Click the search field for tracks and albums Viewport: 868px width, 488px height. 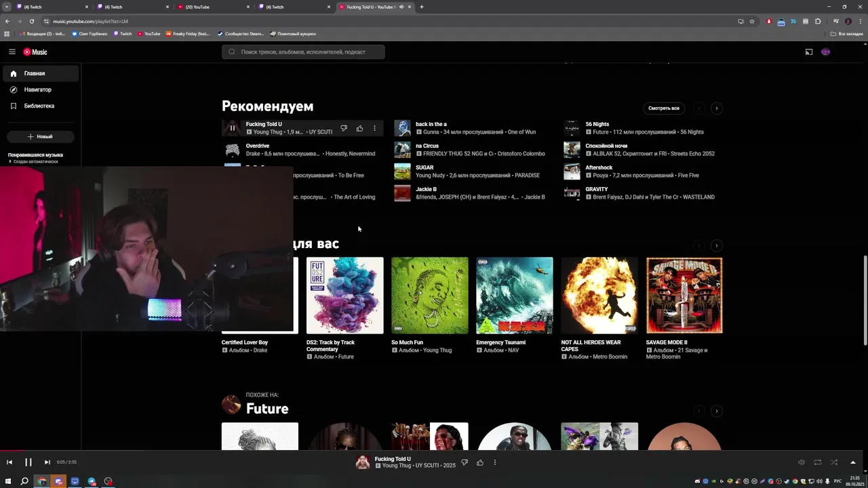coord(303,52)
